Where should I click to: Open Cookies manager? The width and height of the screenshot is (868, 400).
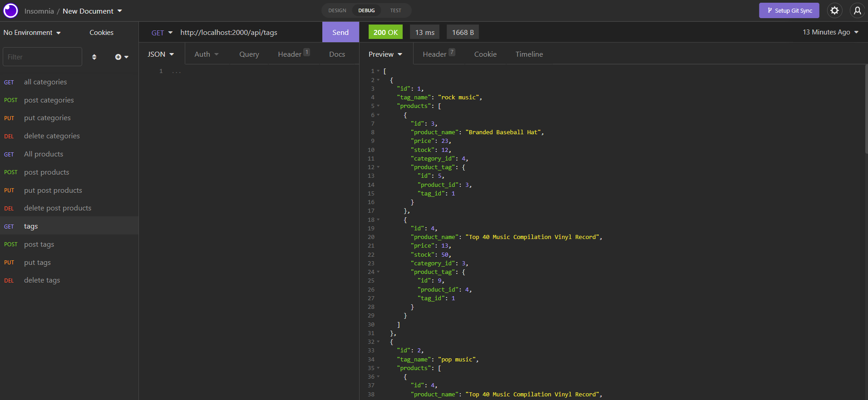tap(101, 33)
